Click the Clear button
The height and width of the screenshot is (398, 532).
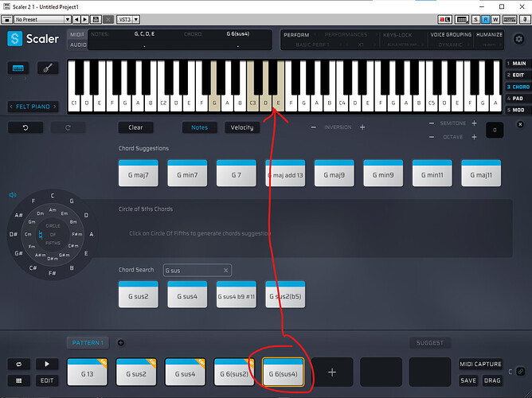tap(135, 127)
